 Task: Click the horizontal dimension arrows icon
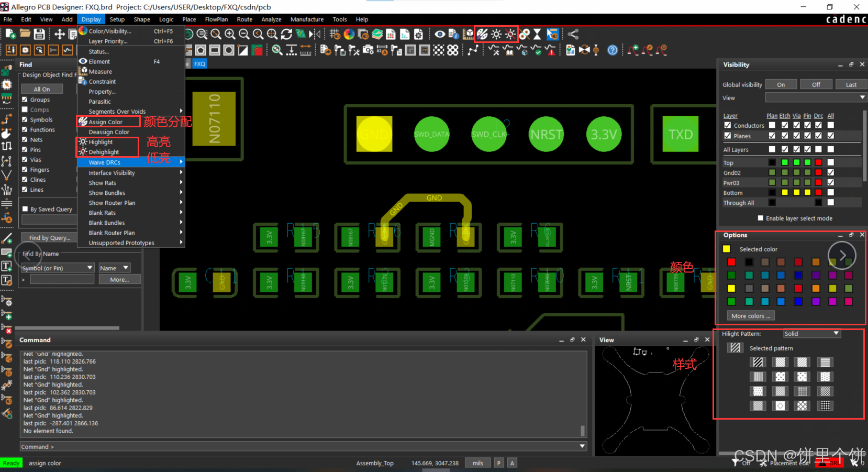click(306, 50)
